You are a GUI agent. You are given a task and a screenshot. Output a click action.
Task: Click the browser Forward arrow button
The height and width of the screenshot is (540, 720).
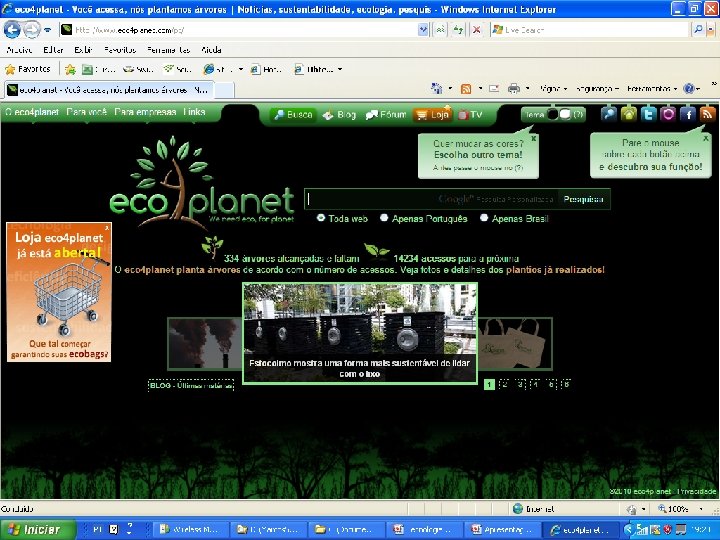[31, 30]
